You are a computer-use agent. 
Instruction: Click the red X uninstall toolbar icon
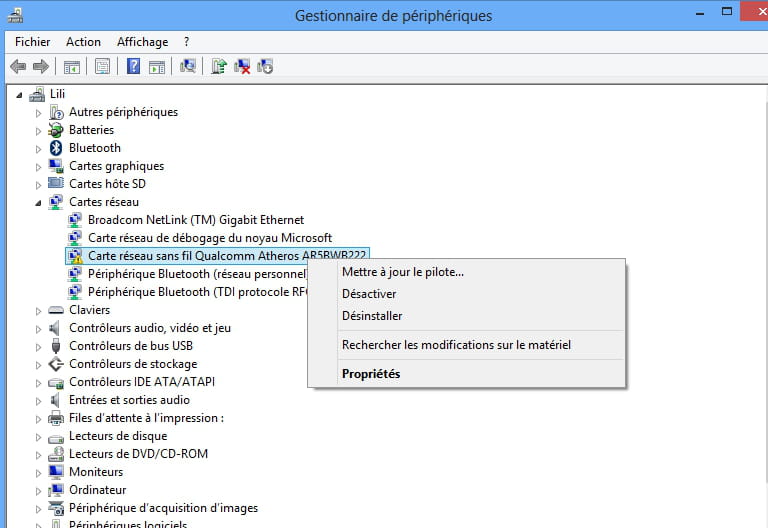[242, 66]
